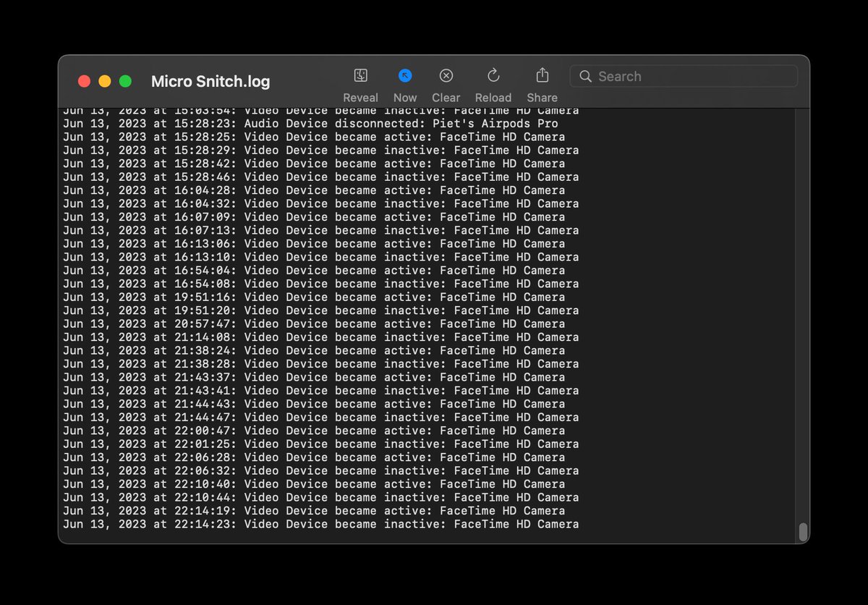Open the Share toolbar icon
This screenshot has height=605, width=868.
click(542, 75)
